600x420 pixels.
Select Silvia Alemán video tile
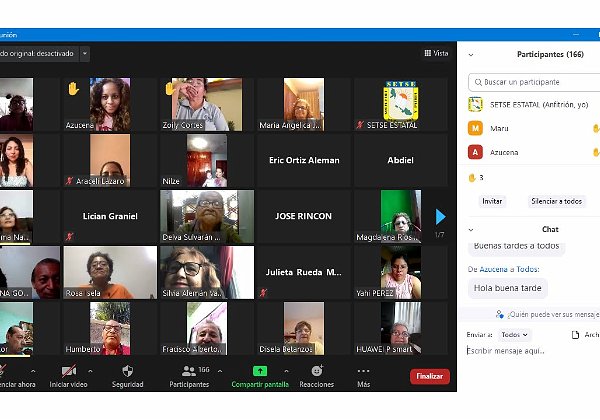pos(207,272)
